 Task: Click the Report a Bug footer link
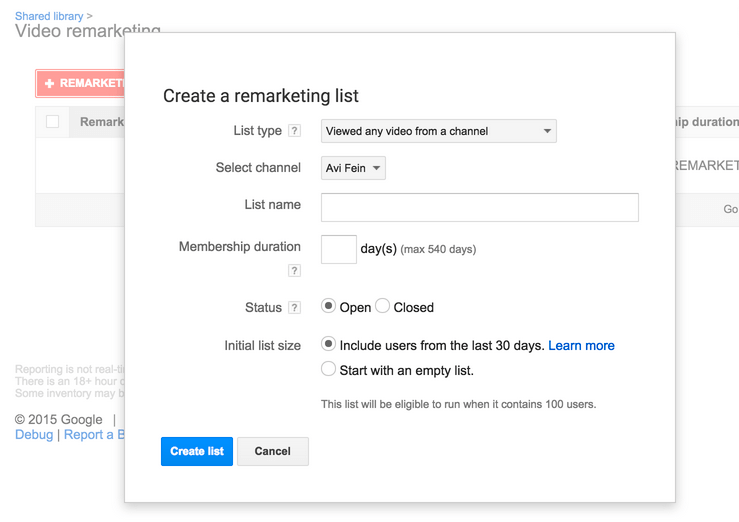tap(94, 435)
